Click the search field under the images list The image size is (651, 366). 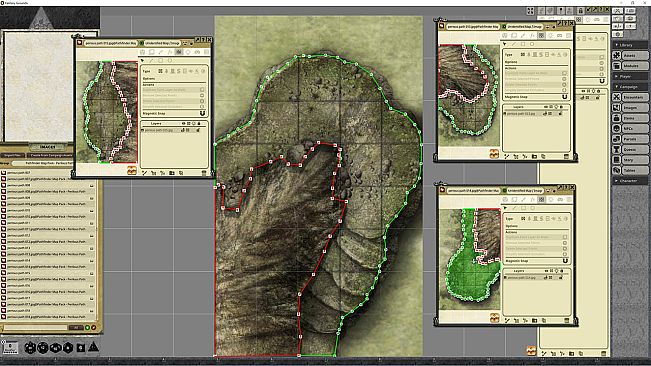point(35,328)
